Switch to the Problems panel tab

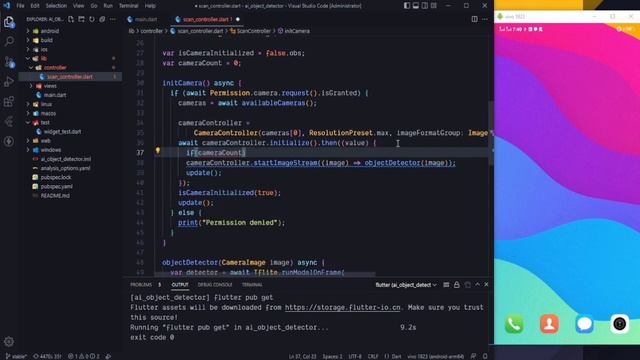point(141,284)
